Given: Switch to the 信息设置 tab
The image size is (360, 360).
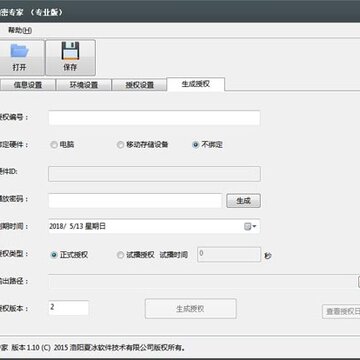Looking at the screenshot, I should tap(28, 85).
